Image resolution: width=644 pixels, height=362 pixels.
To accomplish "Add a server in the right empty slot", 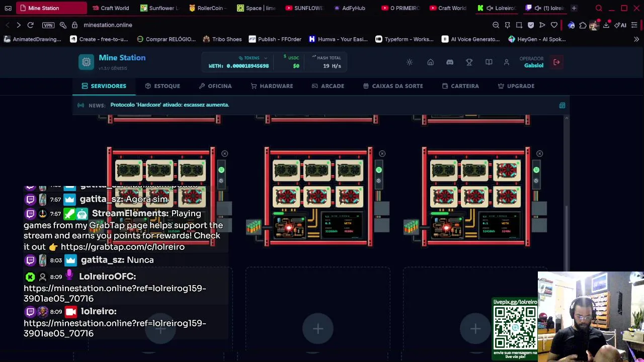I will click(475, 329).
